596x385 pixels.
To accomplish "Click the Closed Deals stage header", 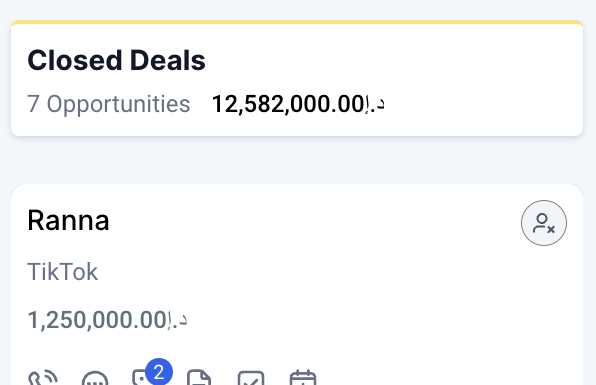I will (116, 60).
